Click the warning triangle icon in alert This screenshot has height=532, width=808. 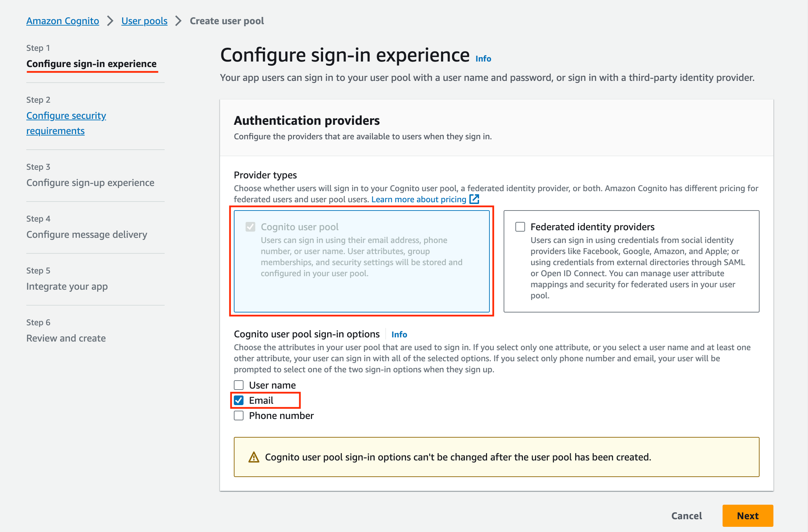pyautogui.click(x=254, y=457)
